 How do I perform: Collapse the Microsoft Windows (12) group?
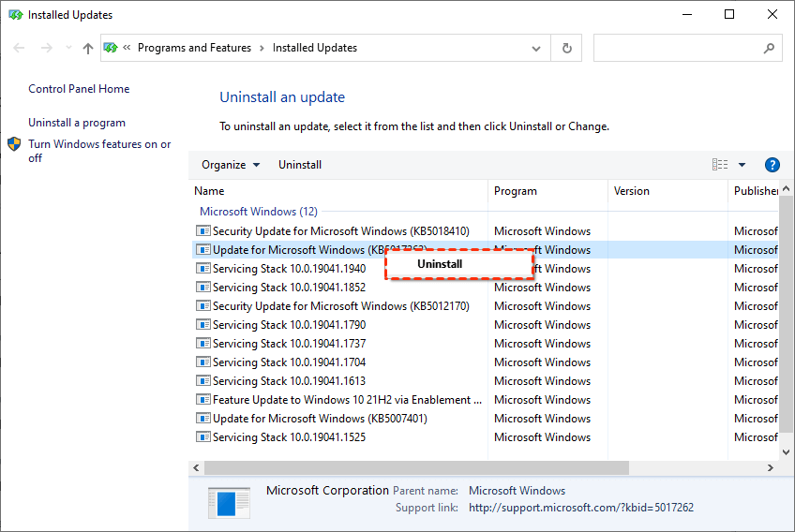(259, 212)
